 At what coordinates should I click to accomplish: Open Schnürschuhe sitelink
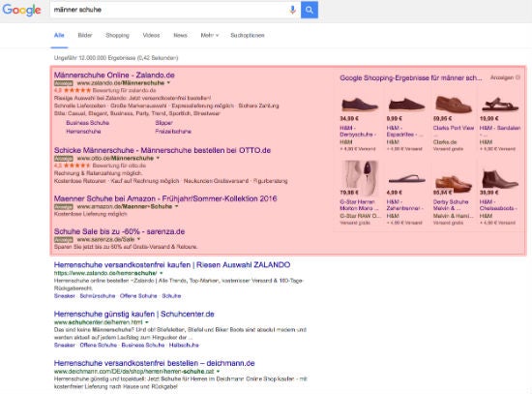point(98,296)
